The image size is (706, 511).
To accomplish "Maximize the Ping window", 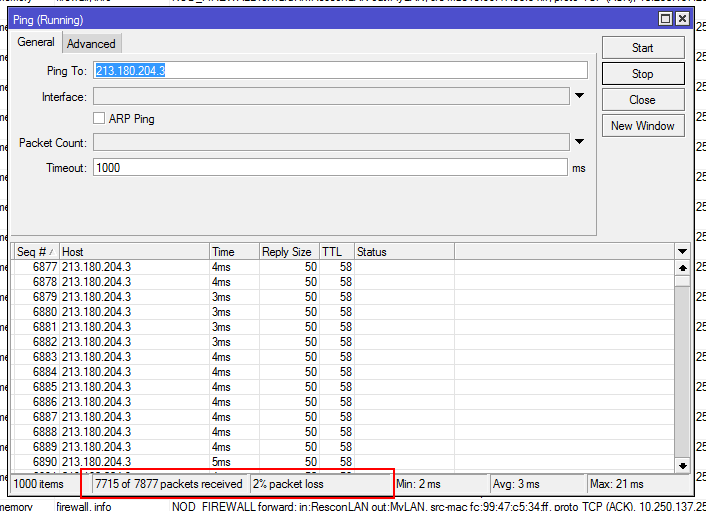I will coord(665,18).
